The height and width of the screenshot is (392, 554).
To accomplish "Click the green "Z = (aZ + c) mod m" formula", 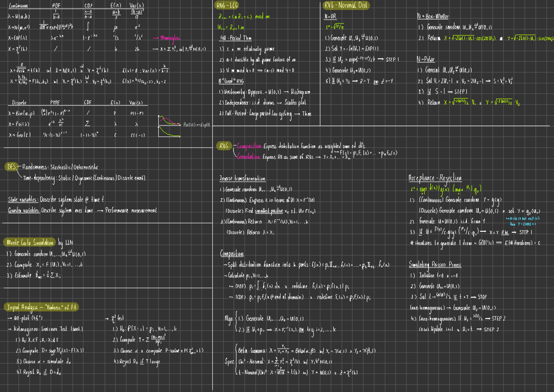I will (x=243, y=16).
